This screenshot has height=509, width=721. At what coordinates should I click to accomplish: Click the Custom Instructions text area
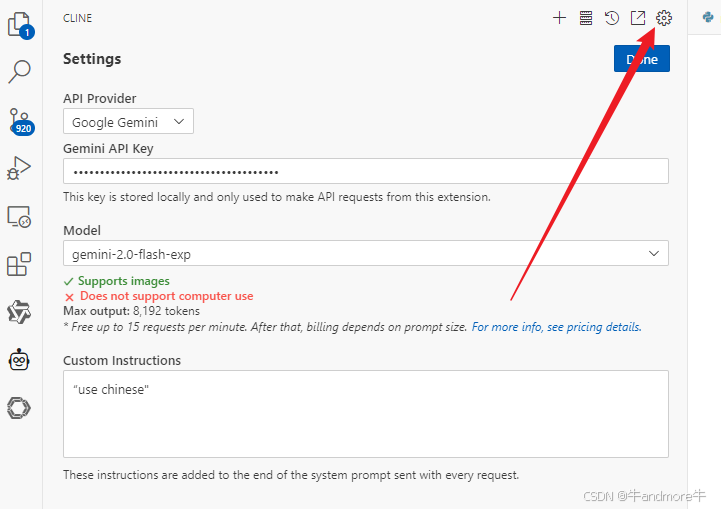click(366, 414)
